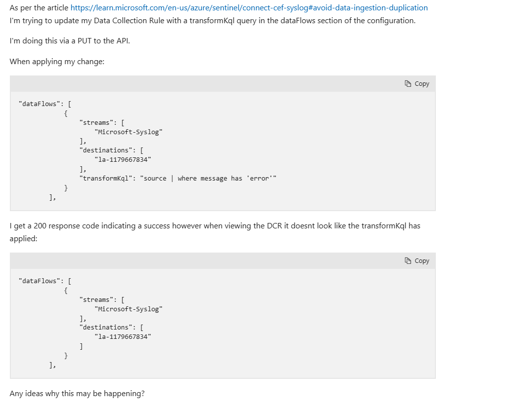
Task: Click the transformKql line in first code block
Action: pos(178,178)
